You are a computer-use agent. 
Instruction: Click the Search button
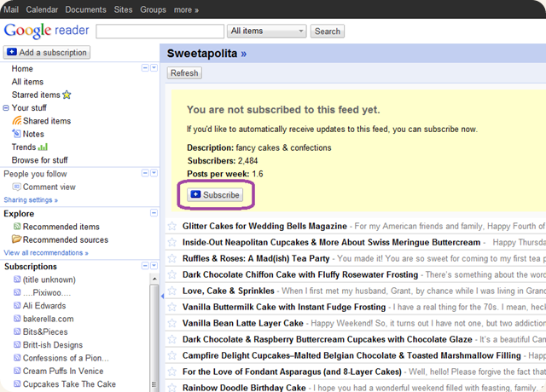click(x=328, y=31)
